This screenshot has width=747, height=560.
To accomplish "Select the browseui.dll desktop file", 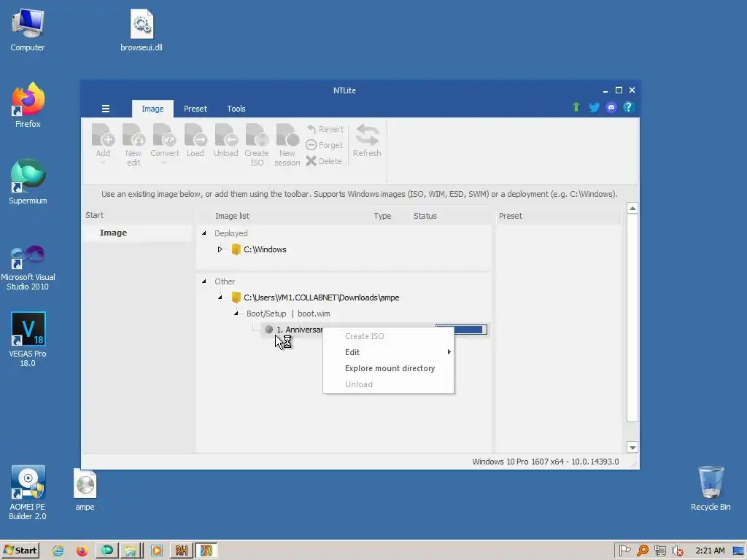I will coord(142,31).
